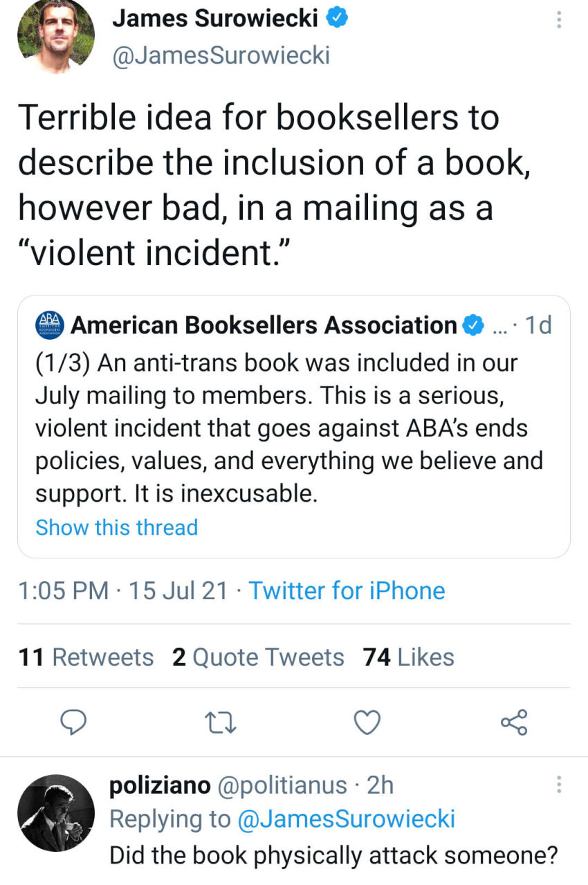View the 2 Quote Tweets
The height and width of the screenshot is (885, 588).
pos(258,657)
